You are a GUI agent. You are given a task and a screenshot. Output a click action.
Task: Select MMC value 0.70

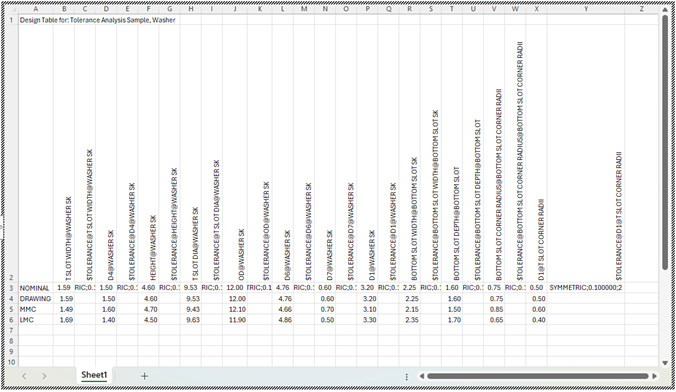click(325, 309)
